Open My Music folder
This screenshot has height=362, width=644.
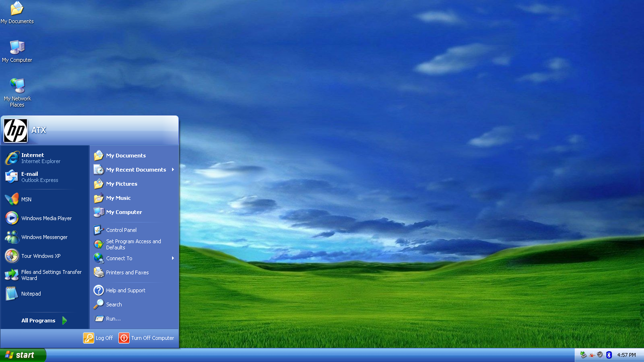click(x=134, y=198)
